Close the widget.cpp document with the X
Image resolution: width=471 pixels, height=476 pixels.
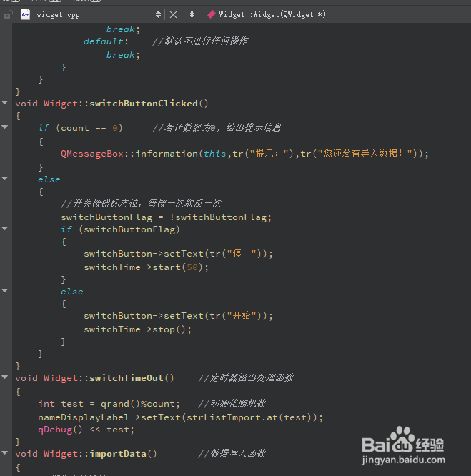click(x=173, y=14)
